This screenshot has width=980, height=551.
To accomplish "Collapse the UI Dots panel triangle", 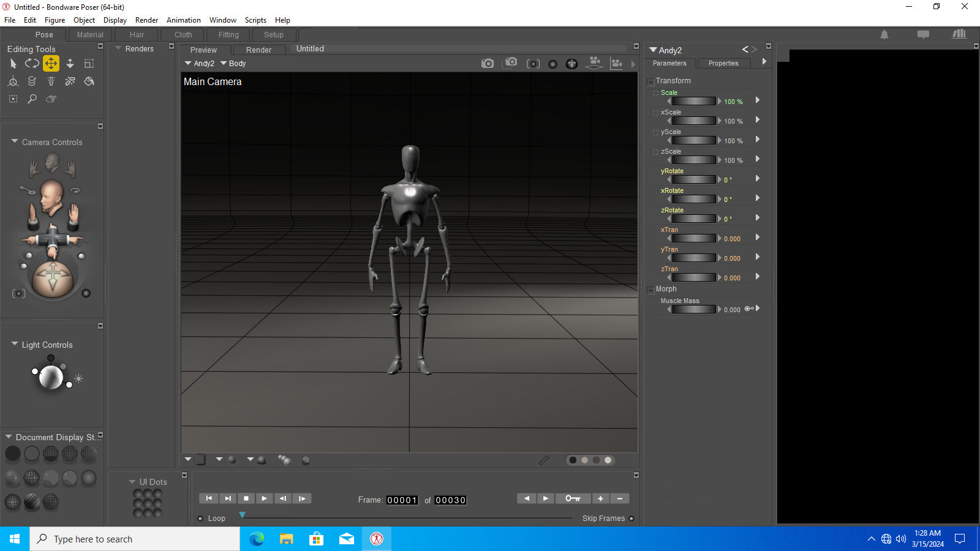I will pos(132,481).
